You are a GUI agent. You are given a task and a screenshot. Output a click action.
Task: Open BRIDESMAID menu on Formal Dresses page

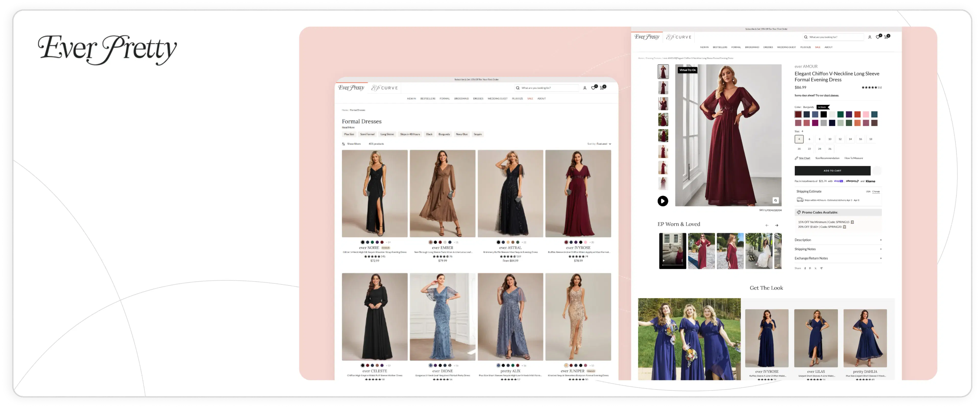coord(461,99)
